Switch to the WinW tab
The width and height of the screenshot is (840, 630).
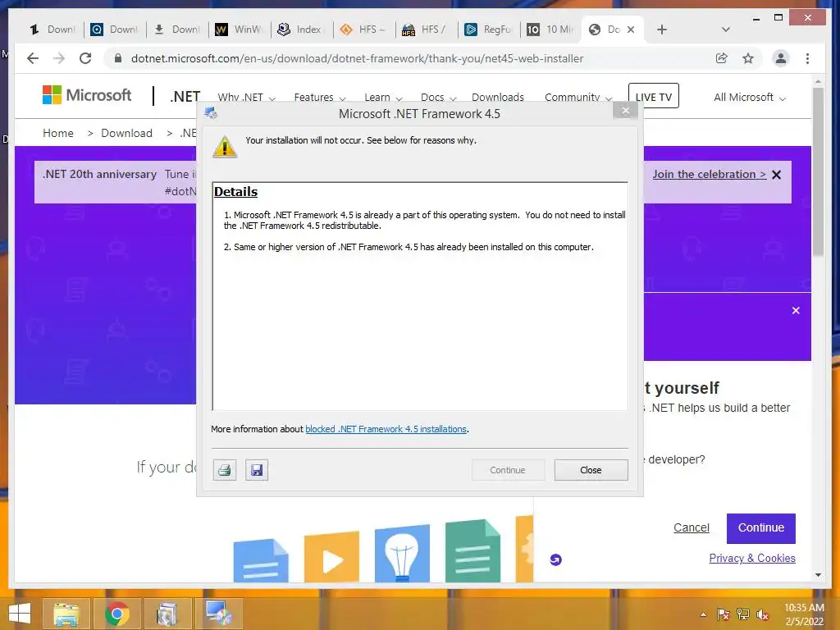coord(240,30)
